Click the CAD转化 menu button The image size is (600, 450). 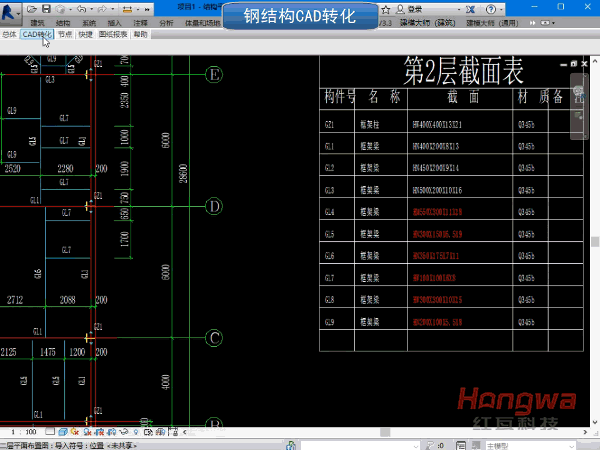point(37,34)
